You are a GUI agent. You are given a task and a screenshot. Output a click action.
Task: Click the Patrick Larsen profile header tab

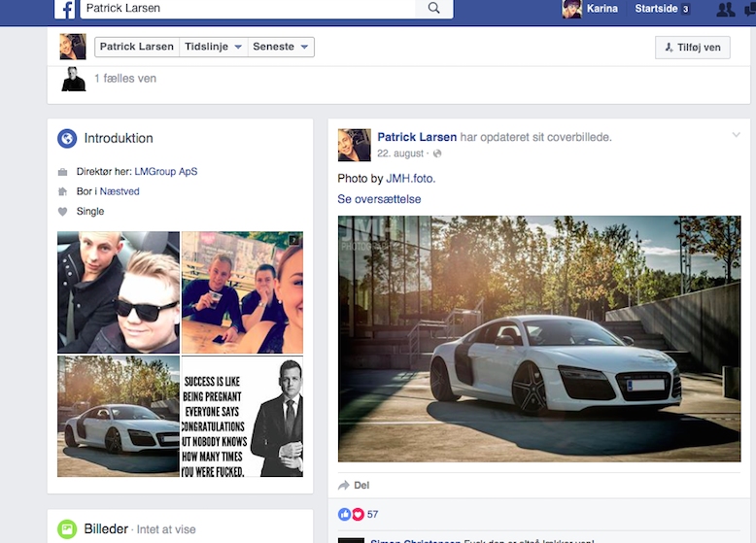(x=137, y=47)
